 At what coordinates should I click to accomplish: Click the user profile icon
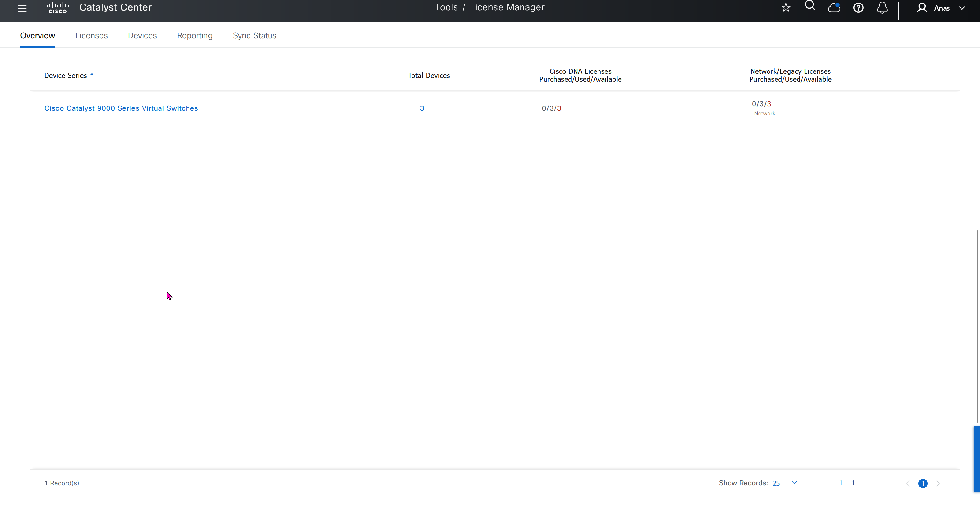(x=922, y=8)
